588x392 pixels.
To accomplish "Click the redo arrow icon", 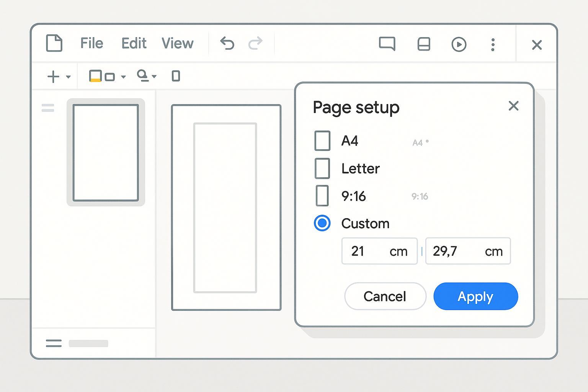I will click(255, 43).
